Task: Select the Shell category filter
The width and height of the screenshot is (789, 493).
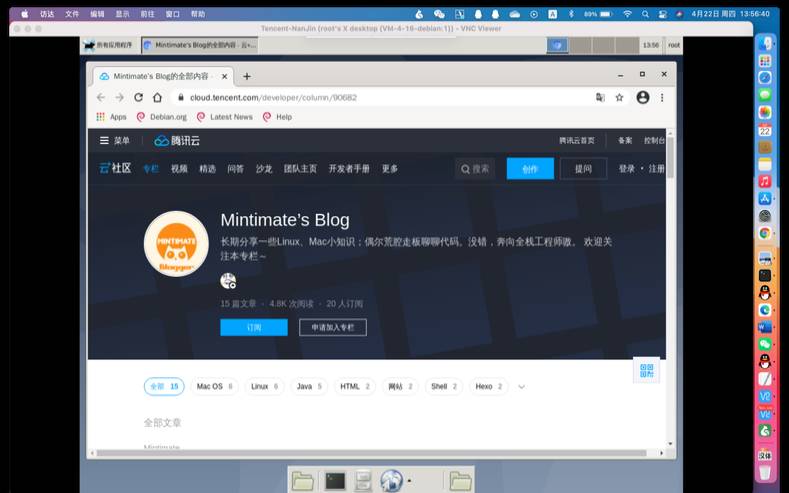Action: (444, 386)
